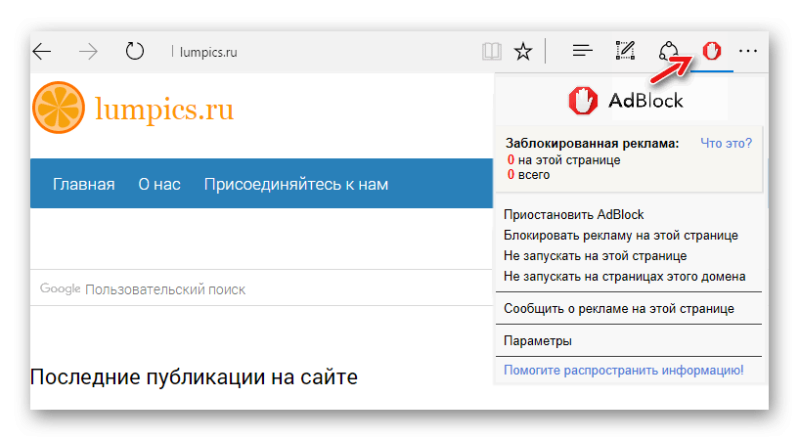The image size is (800, 441).
Task: Select Блокировать рекламу на этой странице
Action: coord(620,235)
